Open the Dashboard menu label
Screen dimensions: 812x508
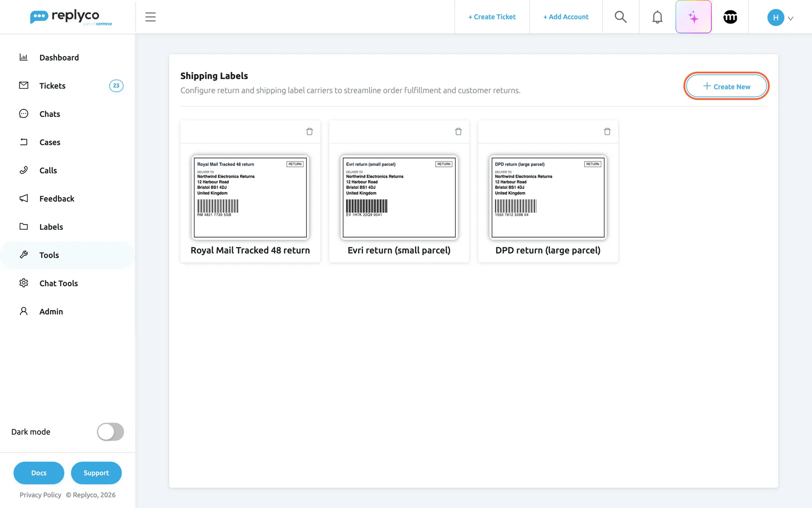click(59, 57)
